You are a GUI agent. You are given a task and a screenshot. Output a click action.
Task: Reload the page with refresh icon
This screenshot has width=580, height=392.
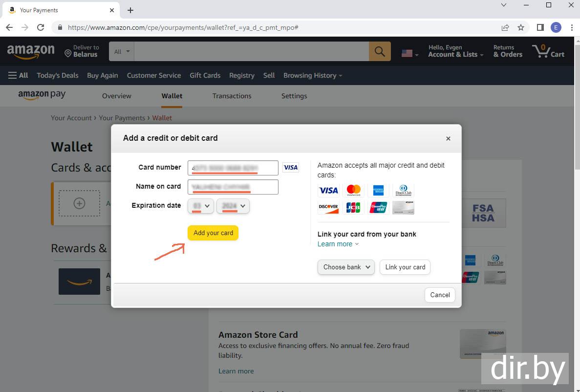tap(41, 27)
